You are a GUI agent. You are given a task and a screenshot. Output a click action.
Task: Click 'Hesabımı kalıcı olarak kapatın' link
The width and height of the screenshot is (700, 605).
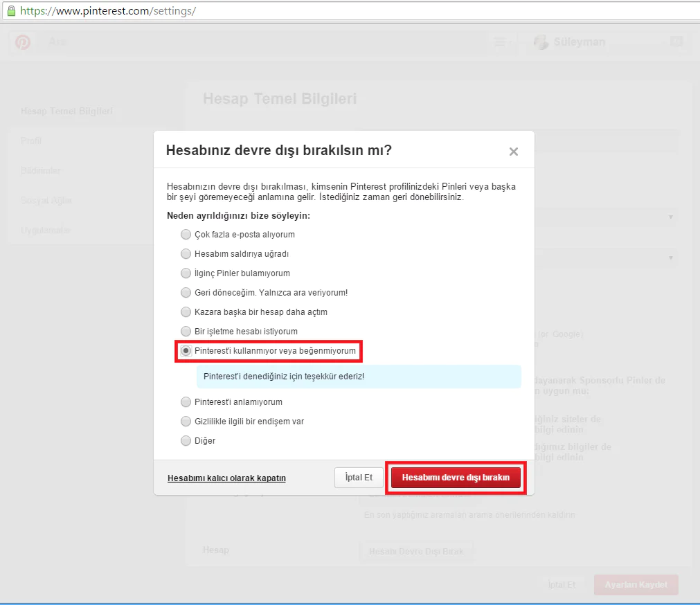[226, 478]
